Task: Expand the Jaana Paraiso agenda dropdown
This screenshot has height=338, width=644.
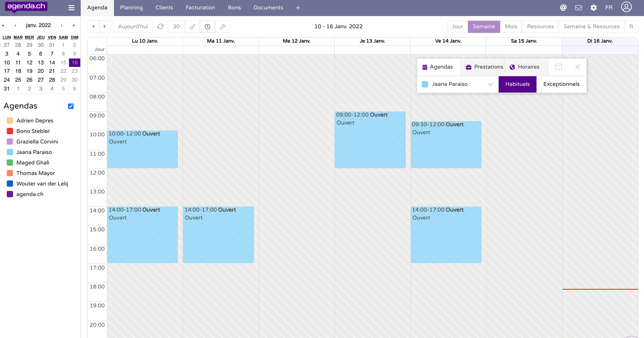Action: [490, 84]
